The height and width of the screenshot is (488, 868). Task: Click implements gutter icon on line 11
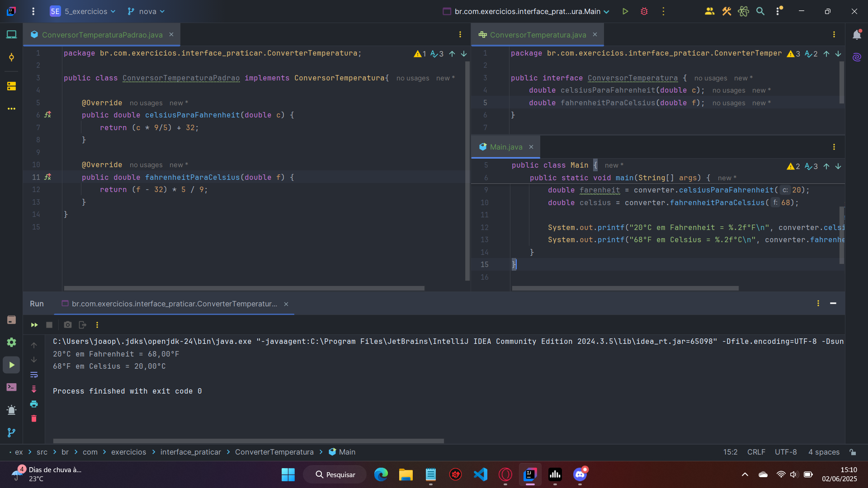pyautogui.click(x=47, y=177)
